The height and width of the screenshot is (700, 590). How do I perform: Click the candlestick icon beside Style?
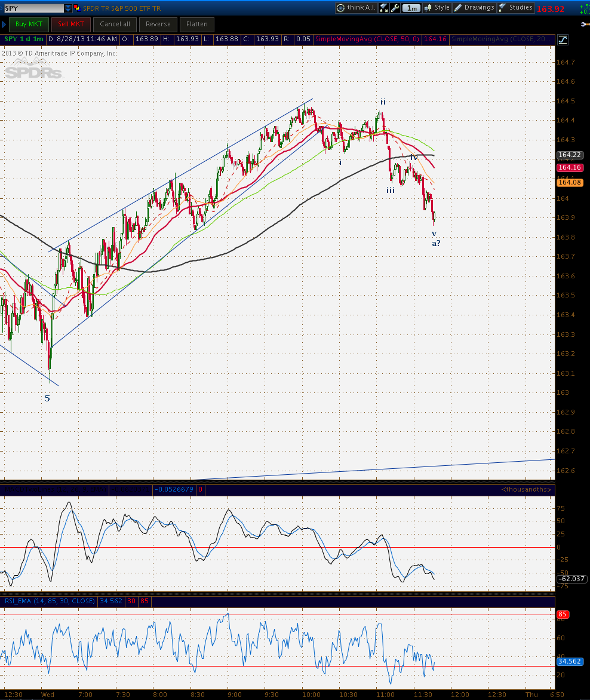[x=428, y=8]
